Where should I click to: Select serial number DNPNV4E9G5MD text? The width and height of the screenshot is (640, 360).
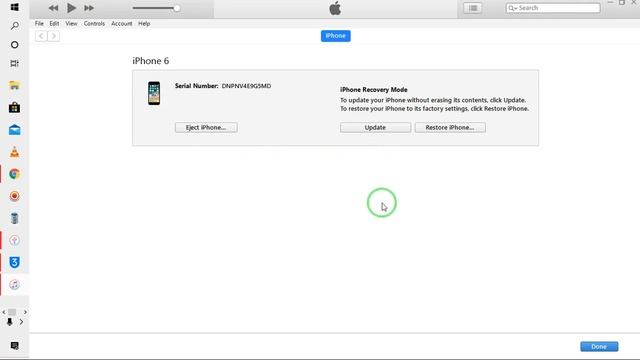246,86
